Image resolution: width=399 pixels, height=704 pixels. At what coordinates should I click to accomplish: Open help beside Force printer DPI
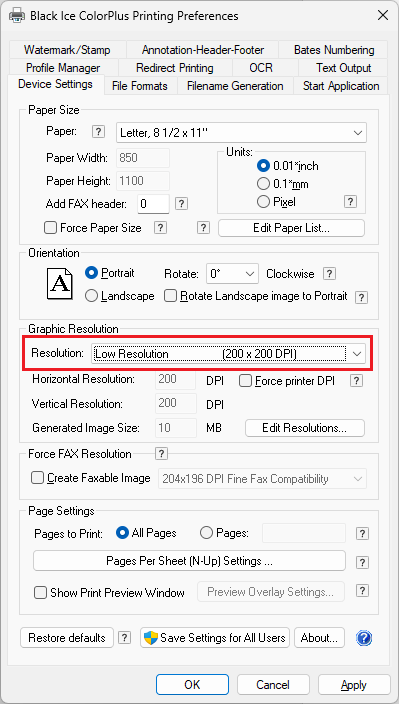point(356,381)
